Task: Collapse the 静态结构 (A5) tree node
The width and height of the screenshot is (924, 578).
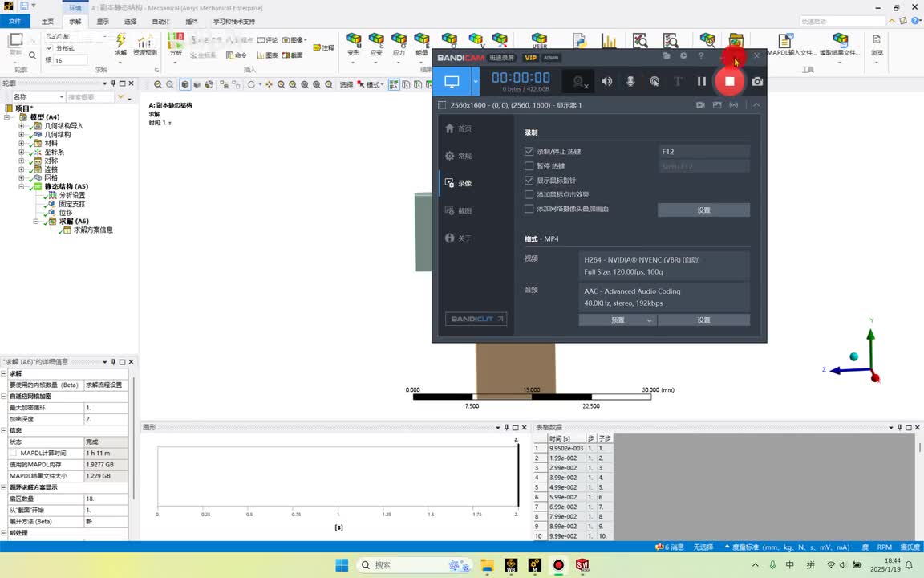Action: point(21,186)
